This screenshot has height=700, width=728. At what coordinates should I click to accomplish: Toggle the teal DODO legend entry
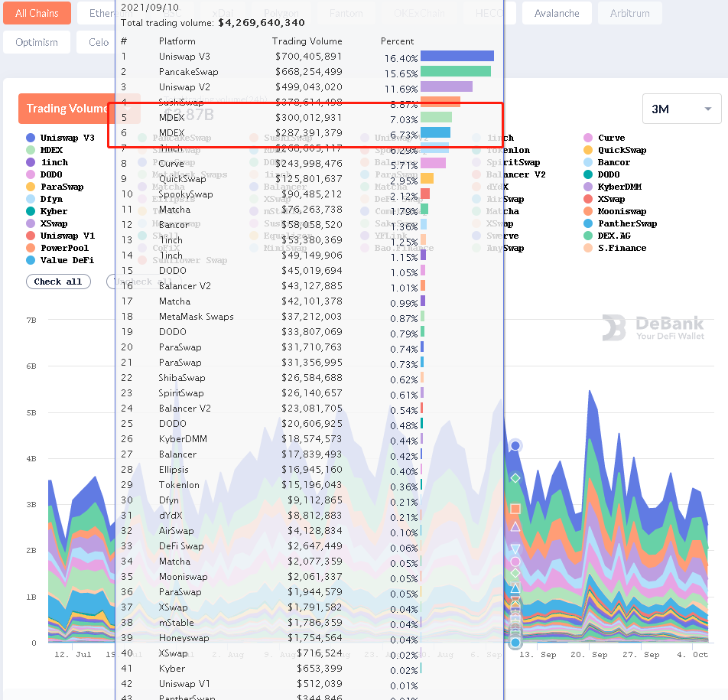pos(602,174)
